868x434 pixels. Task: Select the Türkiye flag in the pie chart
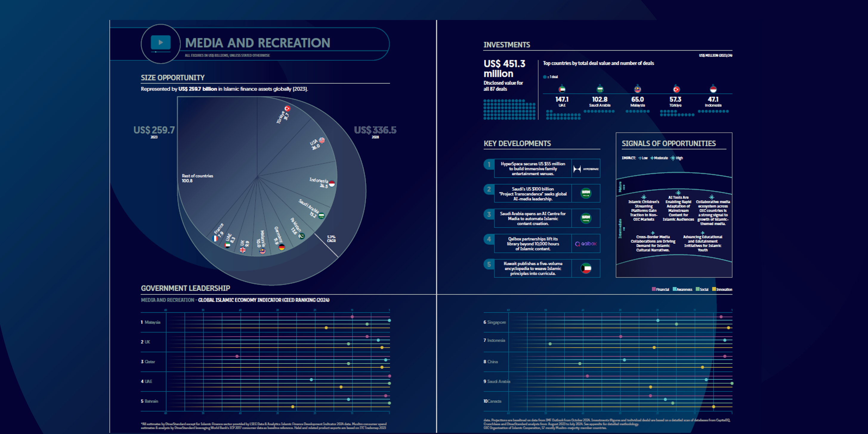coord(288,109)
